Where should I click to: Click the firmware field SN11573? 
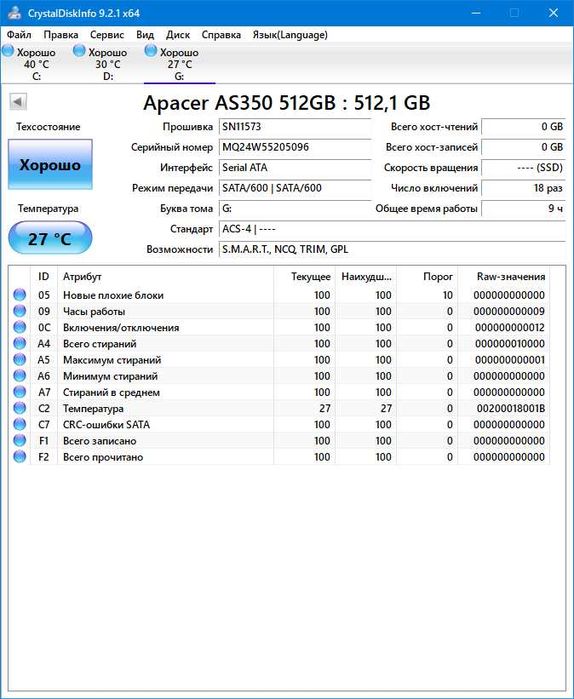click(x=295, y=127)
